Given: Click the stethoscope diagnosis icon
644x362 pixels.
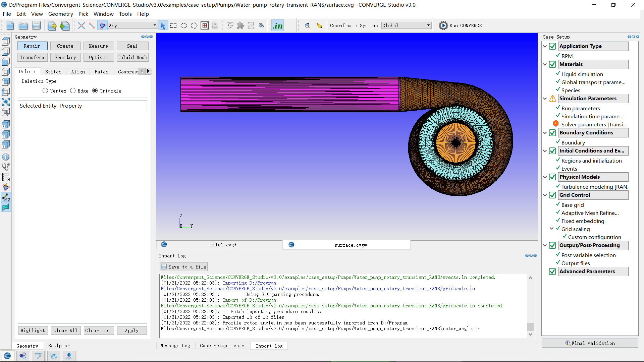Looking at the screenshot, I should pos(6,167).
